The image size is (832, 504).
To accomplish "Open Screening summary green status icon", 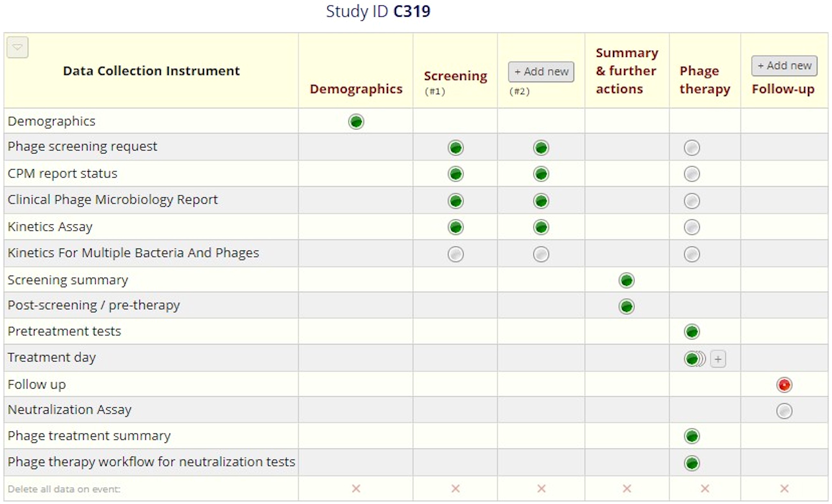I will pos(626,281).
